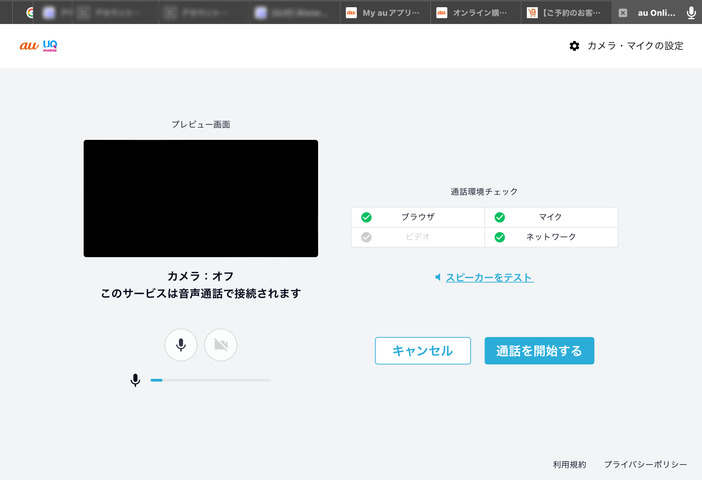Click the UQ mobile logo
The height and width of the screenshot is (480, 702).
50,46
